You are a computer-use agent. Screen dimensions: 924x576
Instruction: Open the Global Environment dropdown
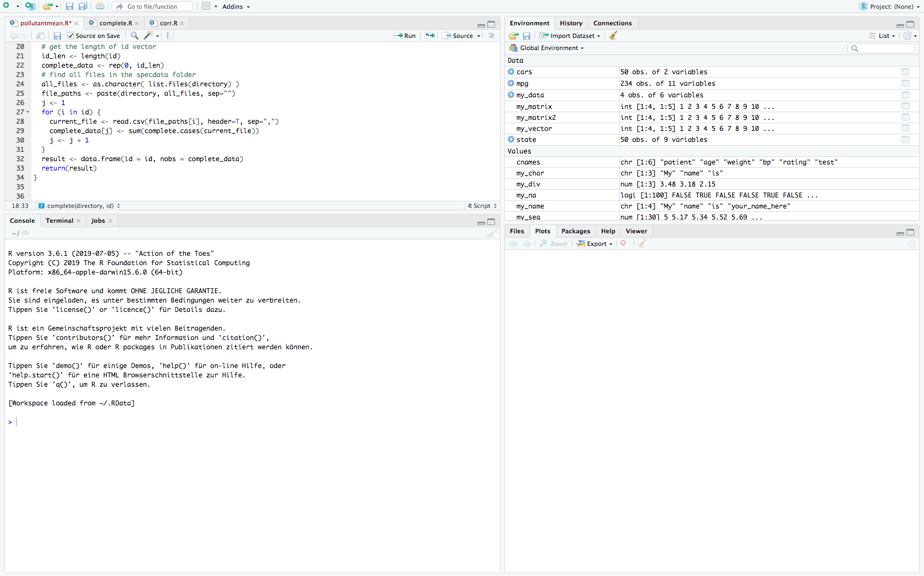click(x=547, y=48)
